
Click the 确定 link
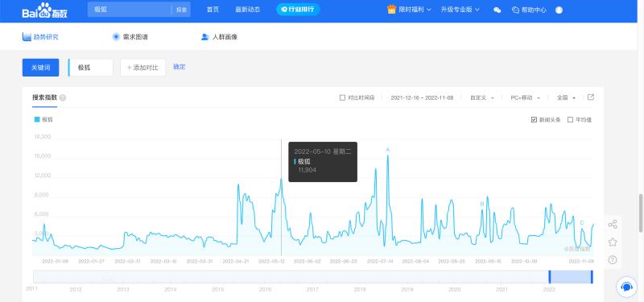pyautogui.click(x=180, y=67)
